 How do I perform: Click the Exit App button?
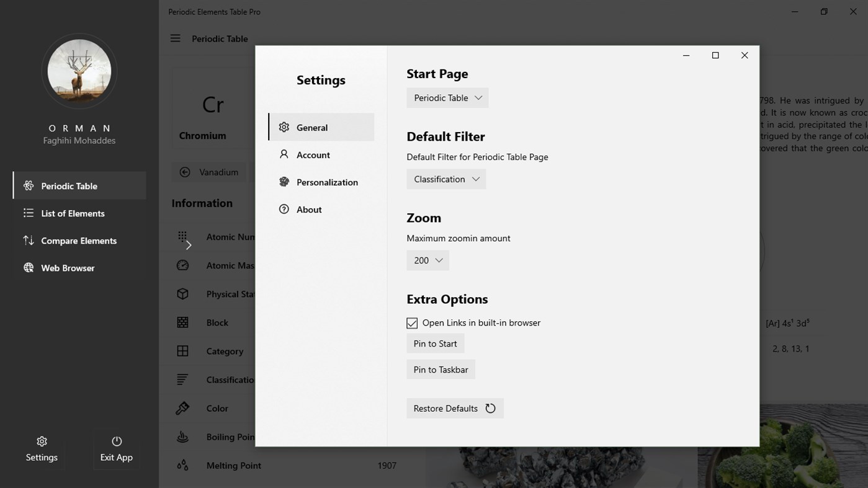pos(117,449)
